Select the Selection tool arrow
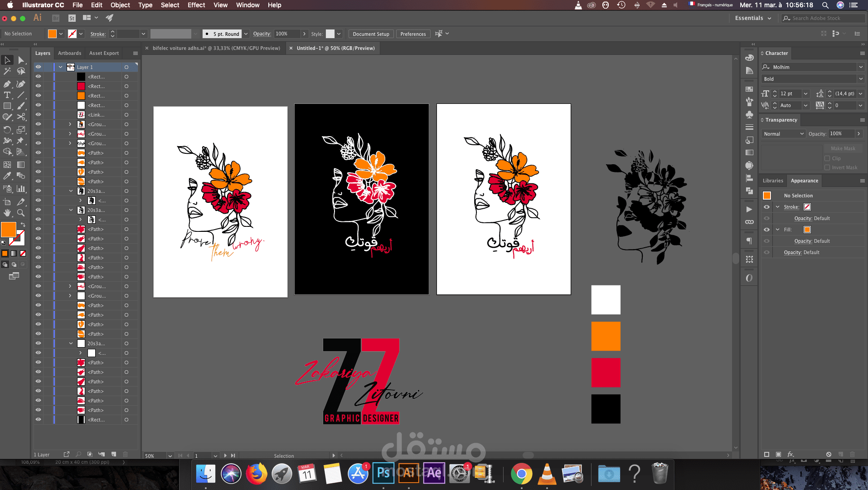Image resolution: width=868 pixels, height=490 pixels. click(x=7, y=60)
